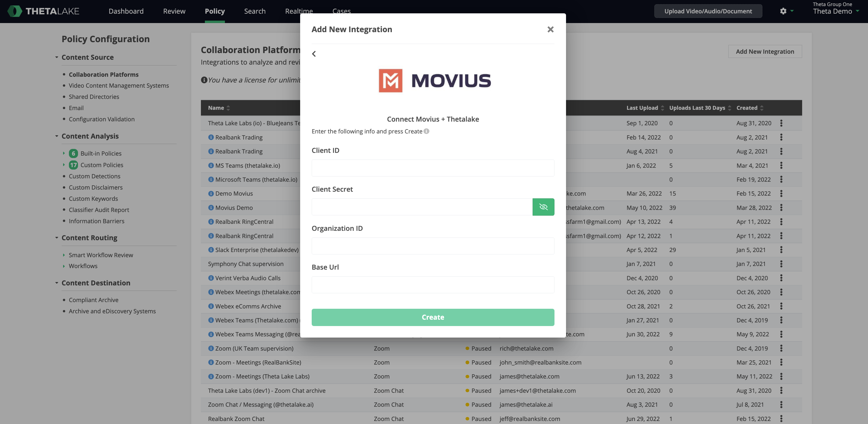This screenshot has height=424, width=868.
Task: Expand Workflows tree item
Action: pyautogui.click(x=64, y=266)
